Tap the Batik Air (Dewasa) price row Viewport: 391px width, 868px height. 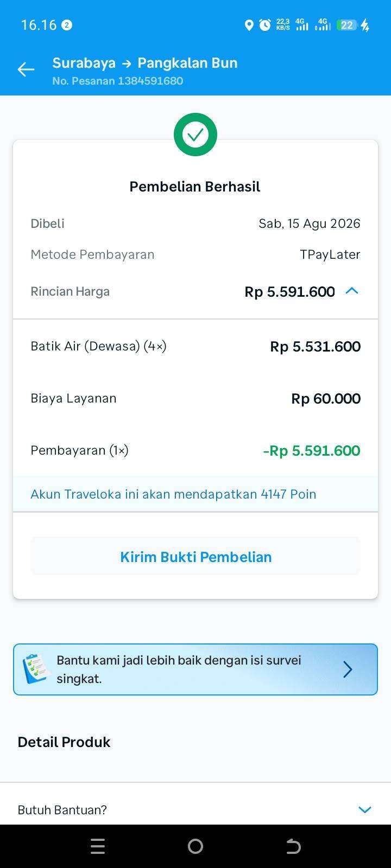point(195,346)
